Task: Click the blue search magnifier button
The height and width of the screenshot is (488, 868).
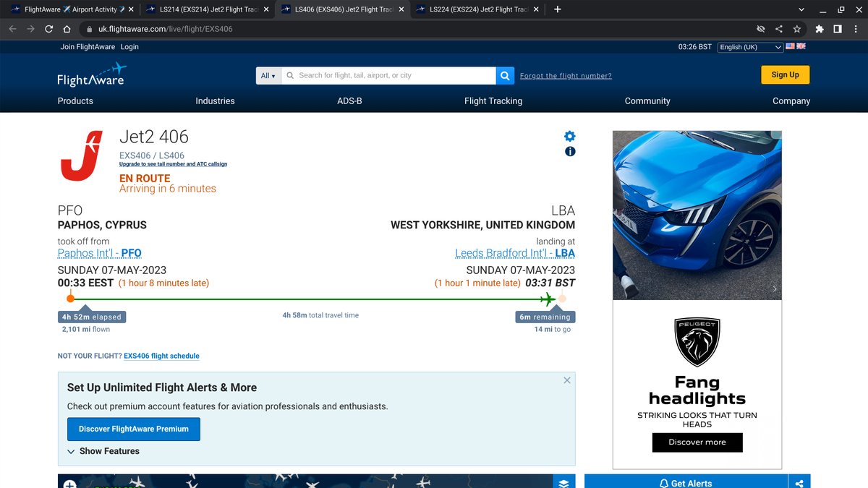Action: click(505, 75)
